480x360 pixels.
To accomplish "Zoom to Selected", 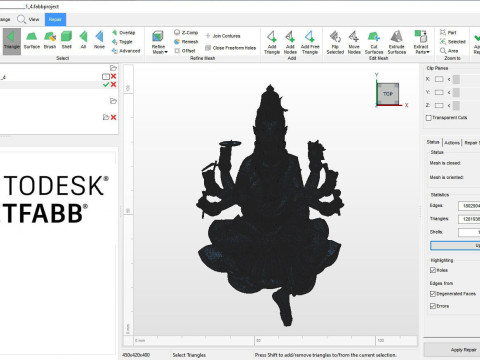I will [452, 42].
